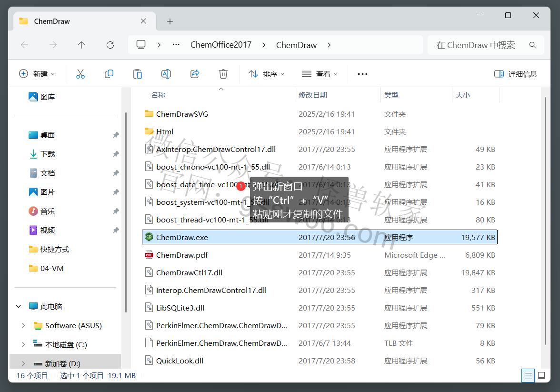Screen dimensions: 560x392
Task: Click the file list vertical scrollbar
Action: (545, 221)
